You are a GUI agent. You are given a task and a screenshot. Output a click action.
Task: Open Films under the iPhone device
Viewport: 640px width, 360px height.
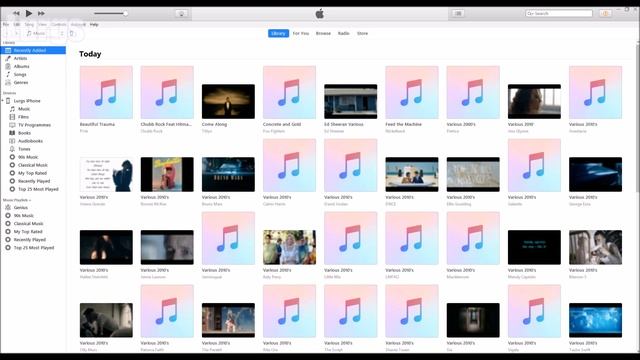tap(33, 117)
